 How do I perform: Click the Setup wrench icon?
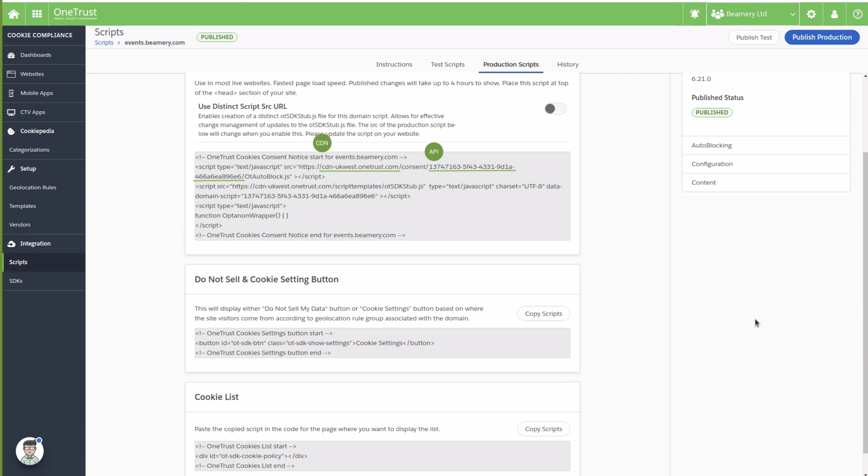click(11, 169)
